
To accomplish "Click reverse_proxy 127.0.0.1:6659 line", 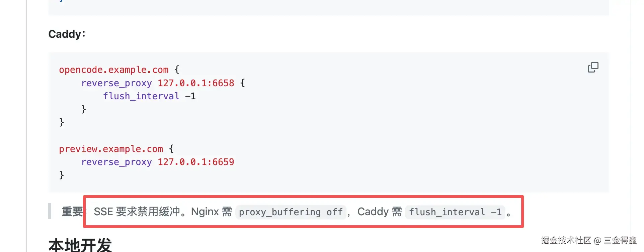I will (158, 162).
